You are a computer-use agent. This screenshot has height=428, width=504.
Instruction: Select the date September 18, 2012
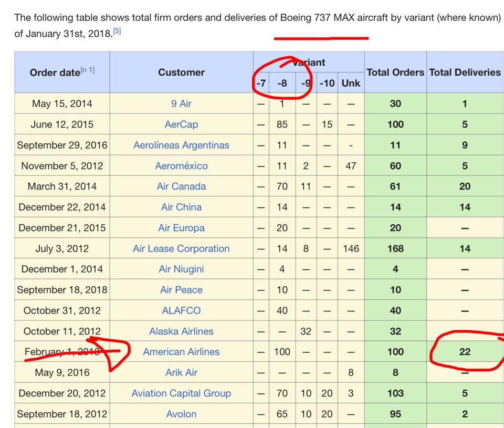(62, 414)
